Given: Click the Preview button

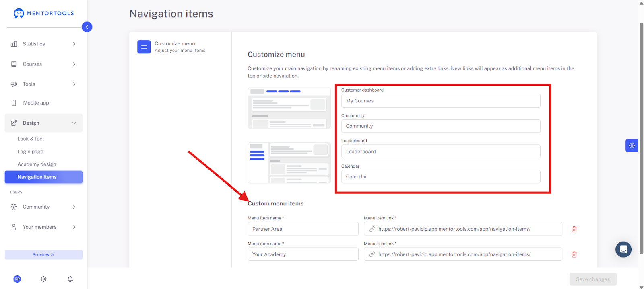Looking at the screenshot, I should (43, 254).
